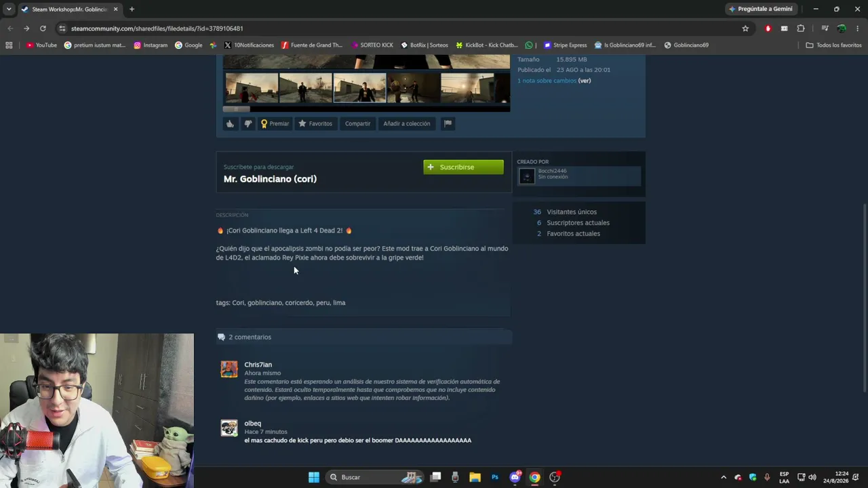
Task: Go back with the browser back arrow
Action: (10, 28)
